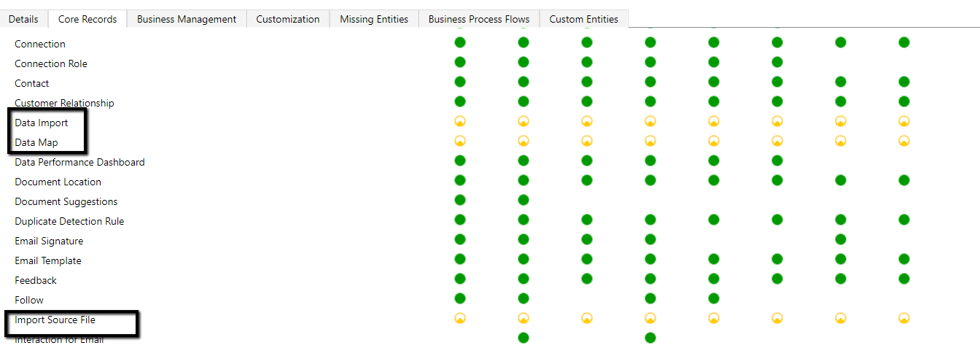Click the Document Location row label
This screenshot has width=980, height=348.
coord(58,182)
